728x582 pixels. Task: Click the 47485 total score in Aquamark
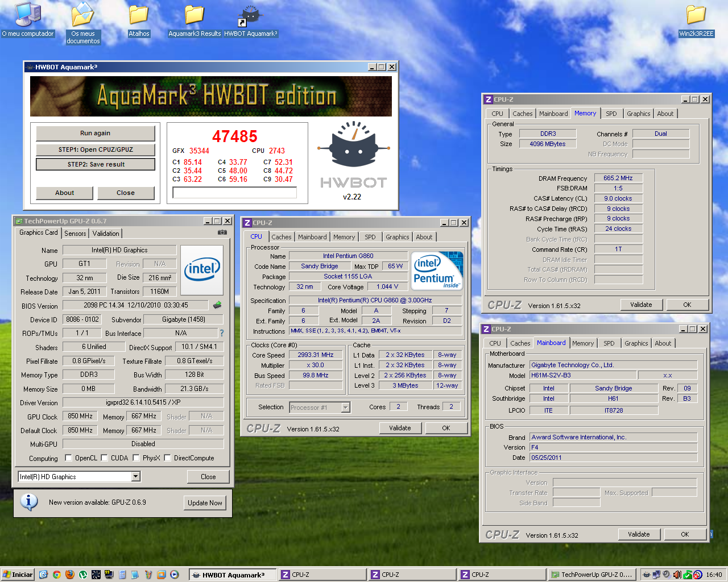coord(234,136)
